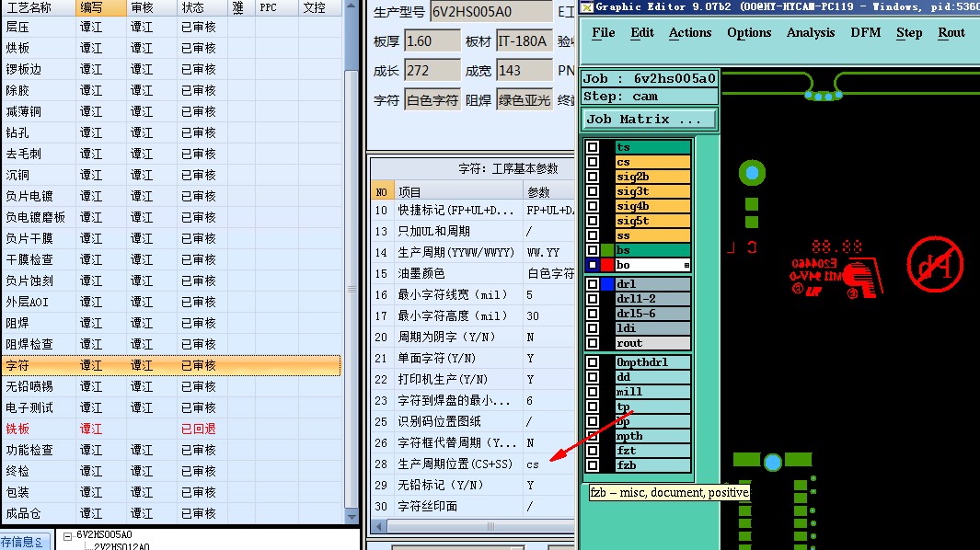Viewport: 980px width, 550px height.
Task: Click the 编写 column header
Action: point(100,7)
